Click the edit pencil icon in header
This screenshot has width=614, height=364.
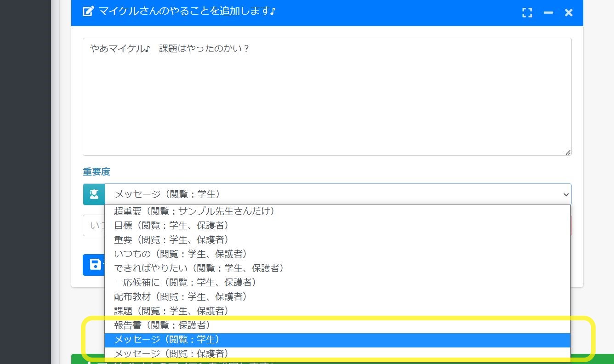click(x=88, y=11)
